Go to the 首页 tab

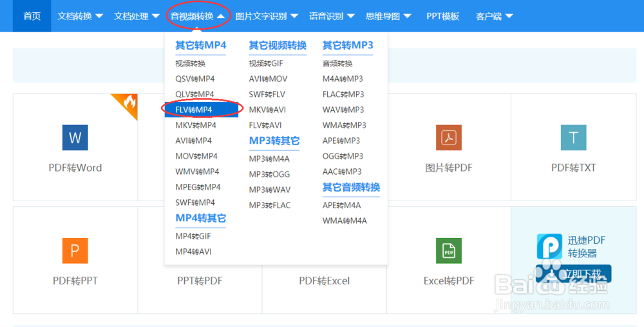tap(32, 16)
